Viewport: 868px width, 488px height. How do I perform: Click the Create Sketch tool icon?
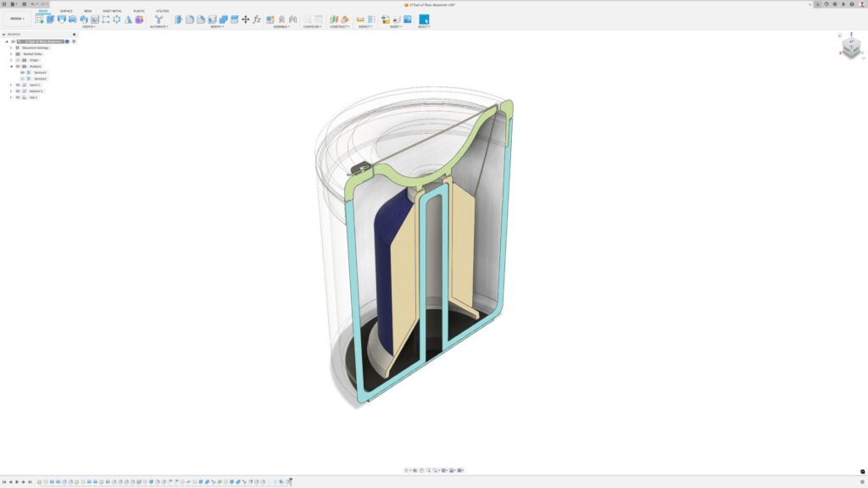tap(40, 19)
